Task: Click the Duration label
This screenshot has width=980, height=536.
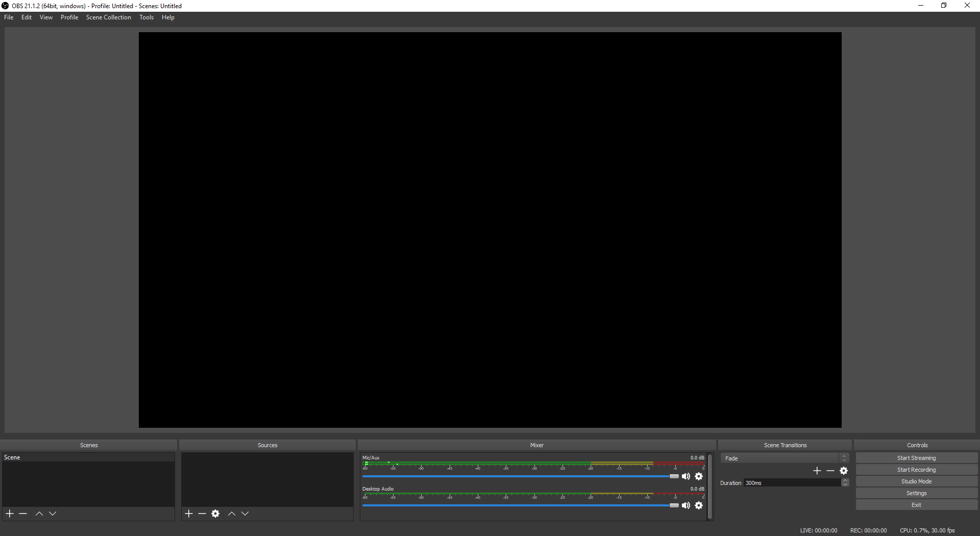Action: point(730,483)
